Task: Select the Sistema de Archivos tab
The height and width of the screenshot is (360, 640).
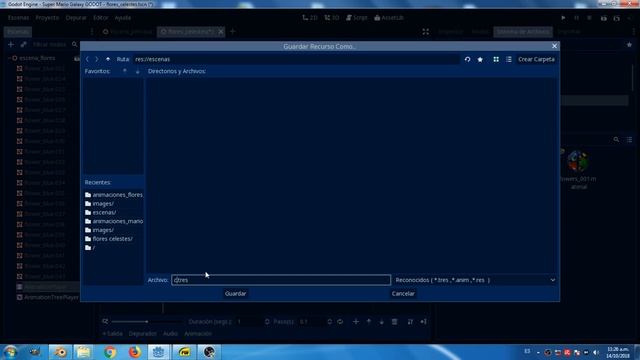Action: pos(523,31)
